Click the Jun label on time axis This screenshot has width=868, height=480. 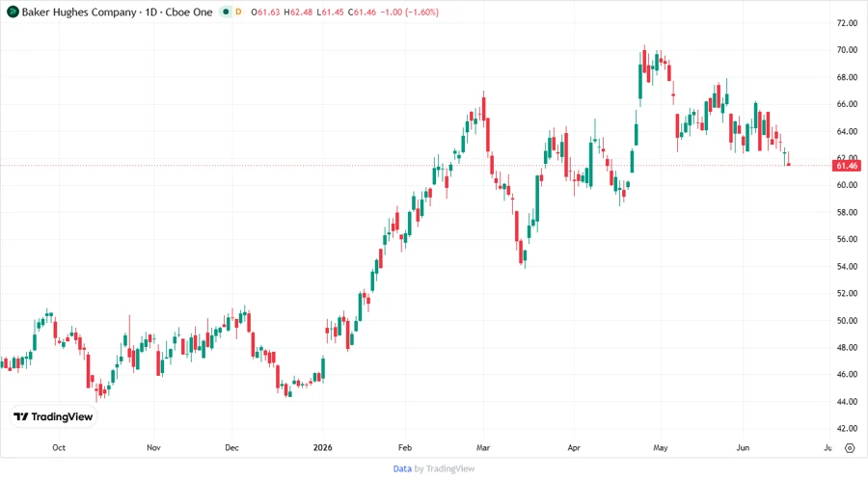[x=743, y=447]
